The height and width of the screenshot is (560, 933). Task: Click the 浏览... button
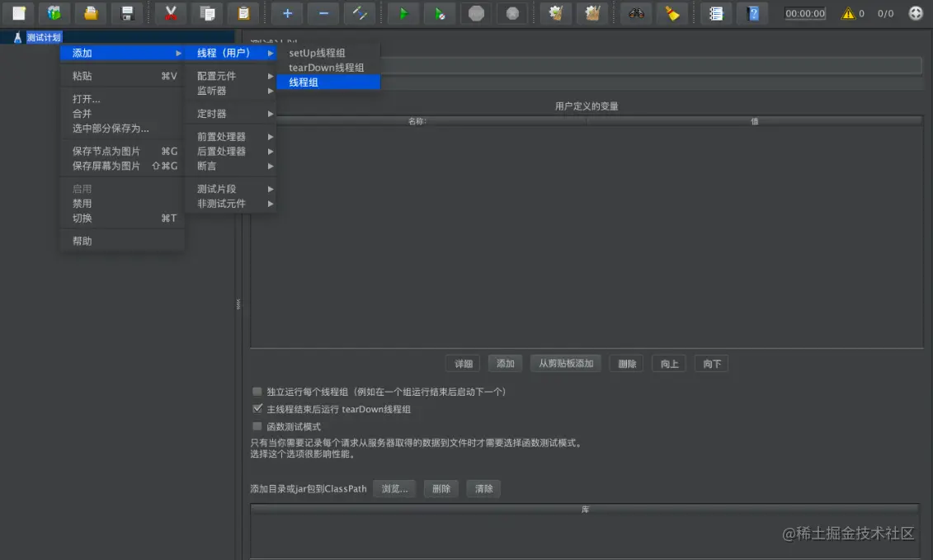[394, 488]
